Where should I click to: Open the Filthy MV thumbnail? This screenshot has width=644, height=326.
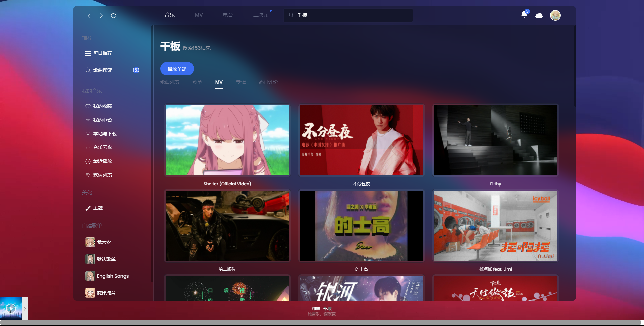496,140
